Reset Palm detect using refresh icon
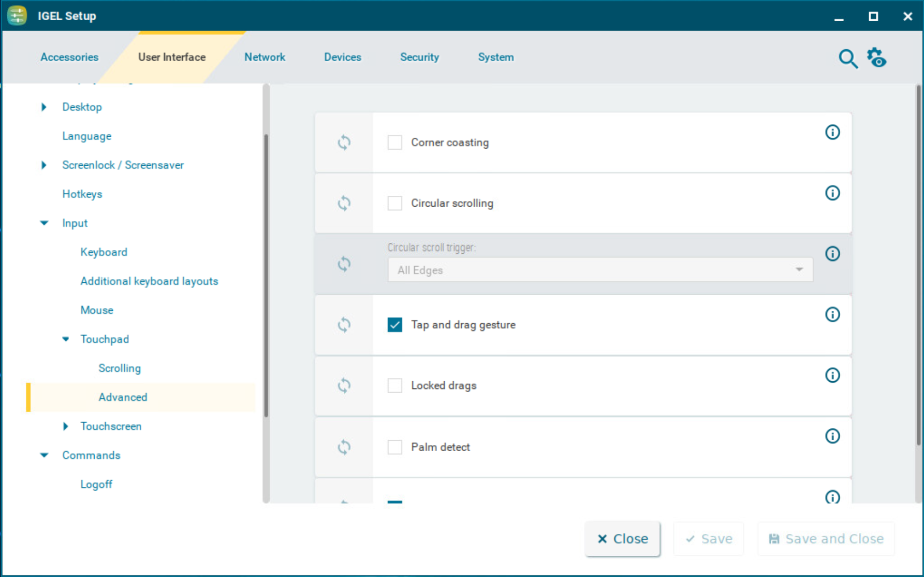This screenshot has width=924, height=577. [x=344, y=447]
